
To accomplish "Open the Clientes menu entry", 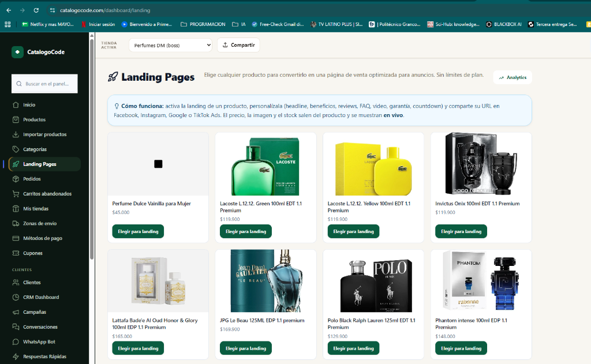I will point(44,282).
